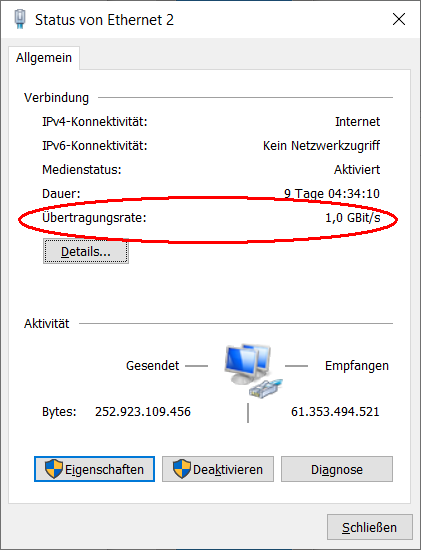Click the received bytes value 61.353.494.521
421x550 pixels.
tap(335, 411)
